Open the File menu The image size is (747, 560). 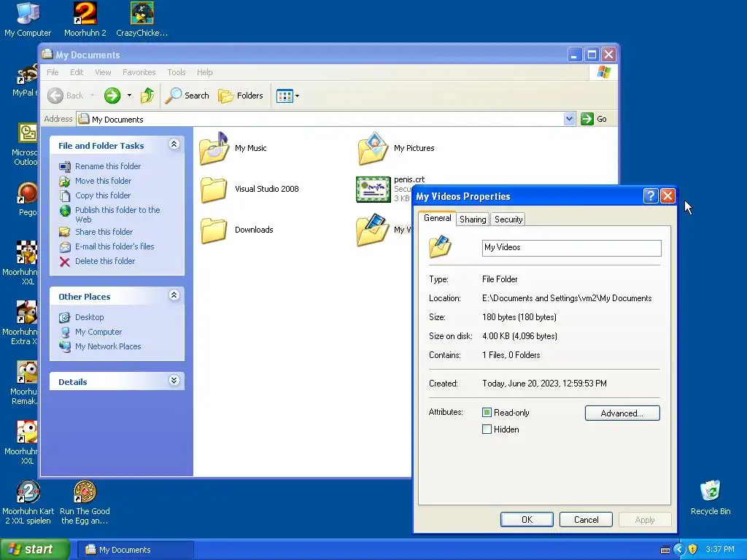(53, 72)
